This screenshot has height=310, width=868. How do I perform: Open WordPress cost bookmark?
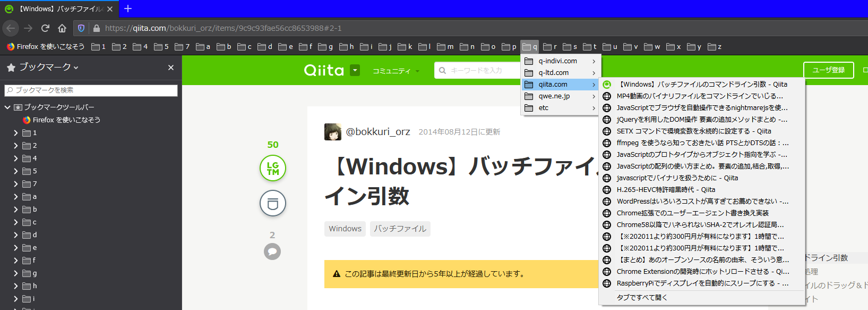(x=702, y=202)
